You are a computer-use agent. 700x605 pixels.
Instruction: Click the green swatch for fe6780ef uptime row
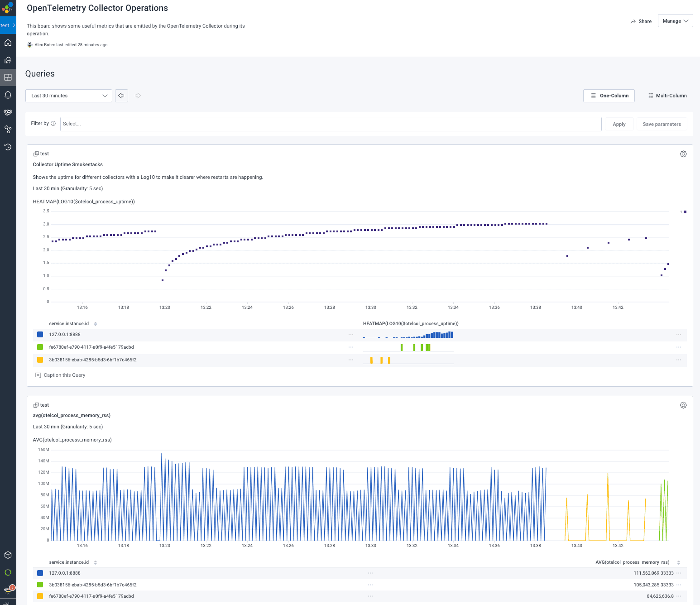(40, 347)
